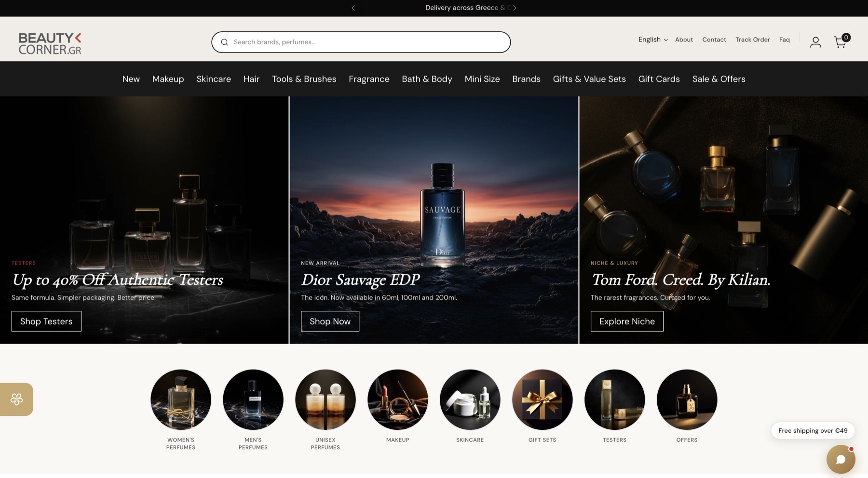Open Testers category circle
The image size is (868, 478).
coord(615,399)
